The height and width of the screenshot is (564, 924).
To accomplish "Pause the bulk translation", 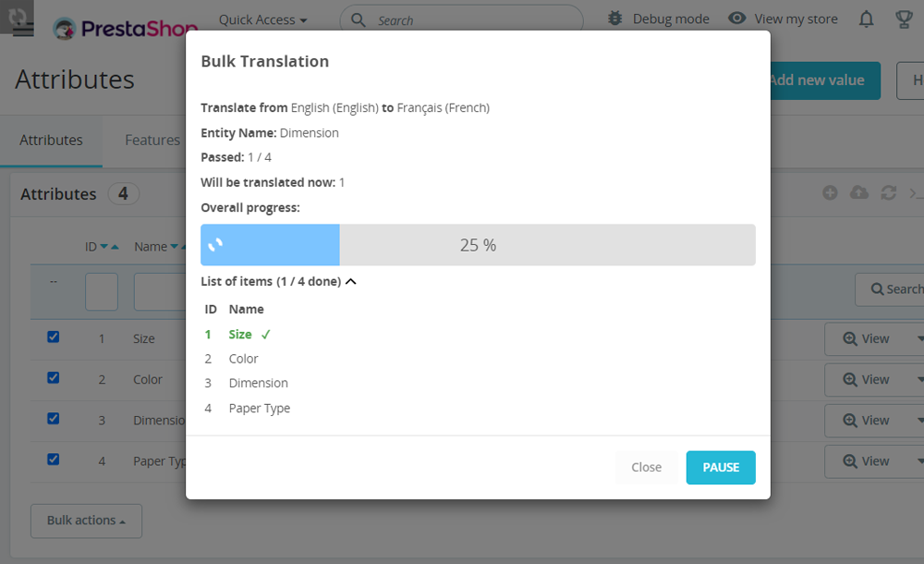I will click(x=721, y=467).
